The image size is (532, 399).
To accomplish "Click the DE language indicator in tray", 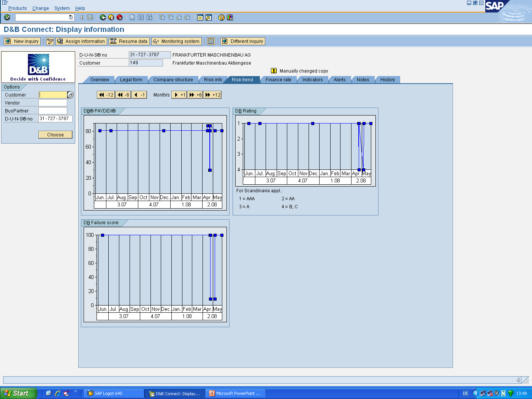I will (x=465, y=393).
